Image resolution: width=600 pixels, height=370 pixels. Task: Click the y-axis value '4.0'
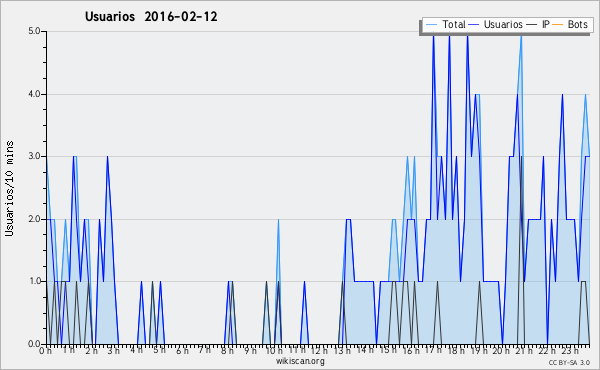tap(34, 94)
